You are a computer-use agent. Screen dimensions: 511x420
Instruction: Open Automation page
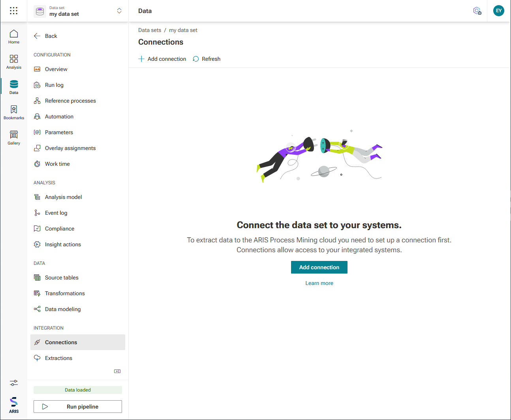(78, 116)
